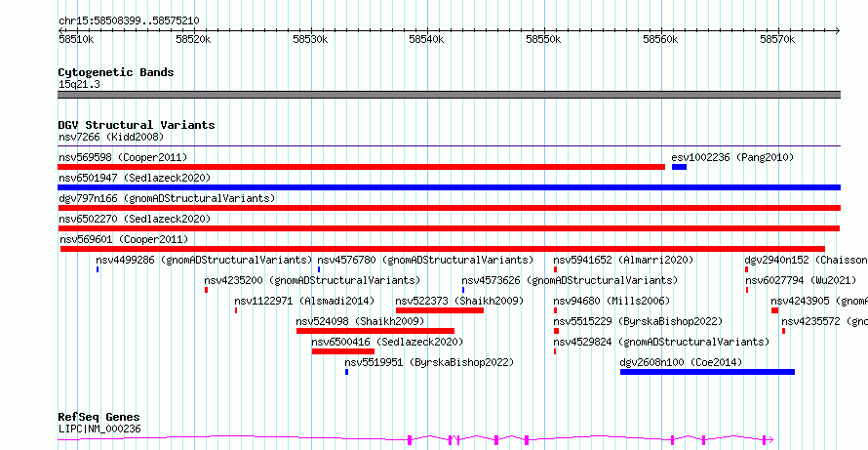Click the red nsv6502270 (Sedlazeck2020) variant bar

tap(449, 228)
